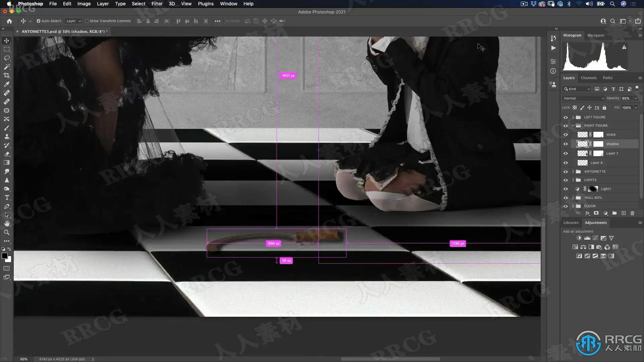The height and width of the screenshot is (362, 644).
Task: Select the Horizontal Type tool
Action: pos(7,198)
